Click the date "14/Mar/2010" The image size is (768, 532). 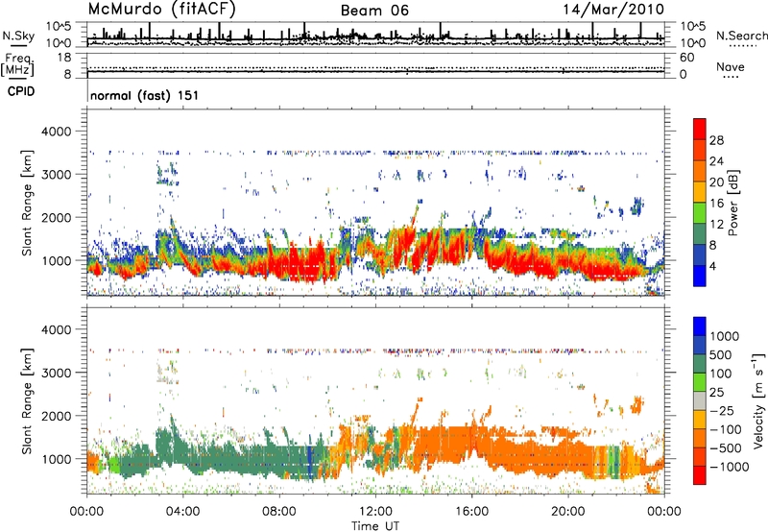point(613,10)
